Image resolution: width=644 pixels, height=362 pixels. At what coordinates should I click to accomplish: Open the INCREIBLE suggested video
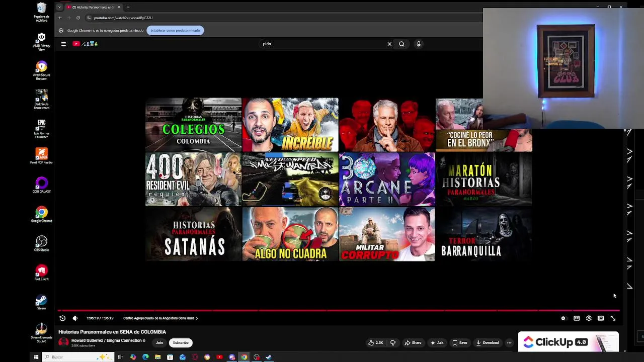click(290, 125)
